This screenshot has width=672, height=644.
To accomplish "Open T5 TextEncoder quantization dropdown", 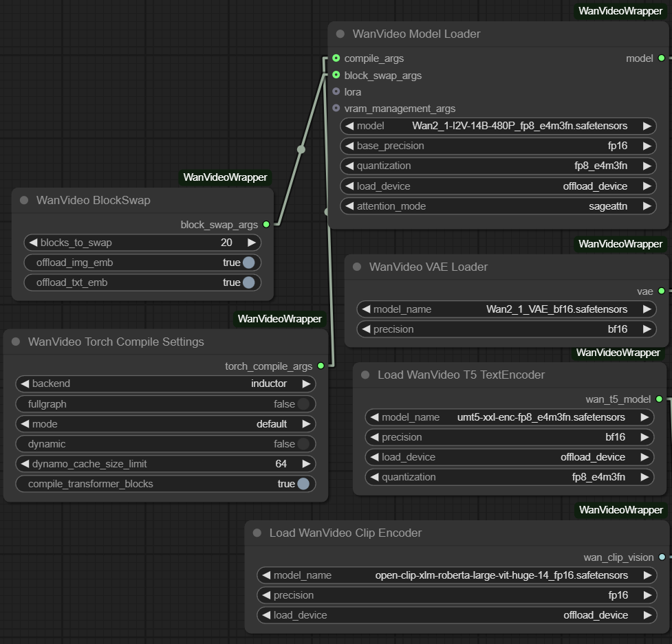I will 510,477.
